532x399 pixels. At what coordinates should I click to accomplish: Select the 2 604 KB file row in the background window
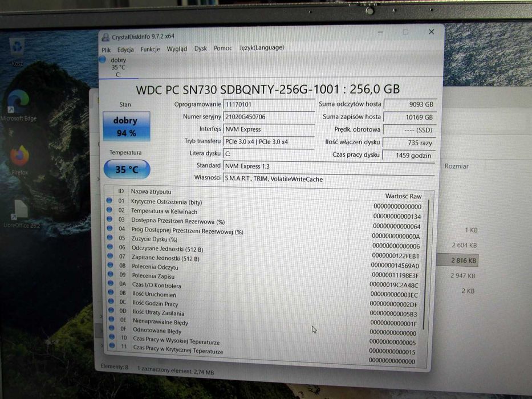click(464, 245)
